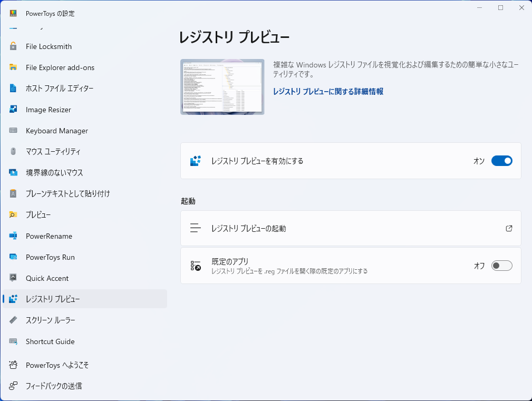Select マウス ユーティリティ in the sidebar
Image resolution: width=532 pixels, height=401 pixels.
58,152
